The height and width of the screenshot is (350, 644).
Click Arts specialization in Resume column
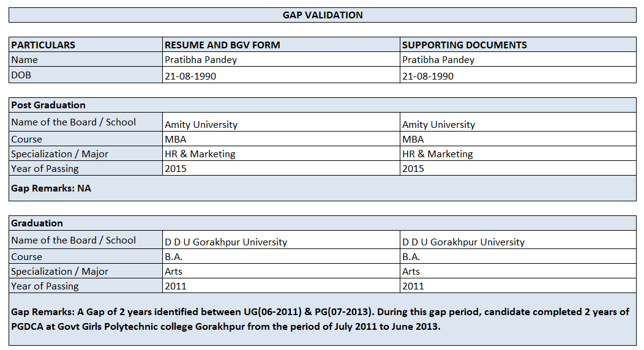point(174,272)
